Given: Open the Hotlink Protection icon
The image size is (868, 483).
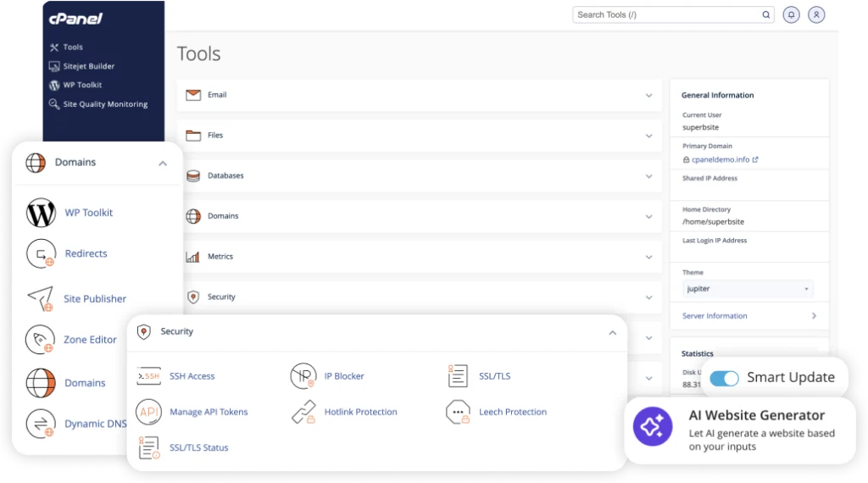Looking at the screenshot, I should pos(303,412).
